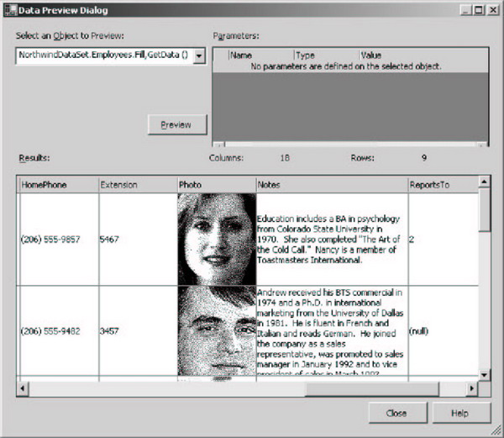
Task: Select the Photo column header
Action: click(x=216, y=184)
